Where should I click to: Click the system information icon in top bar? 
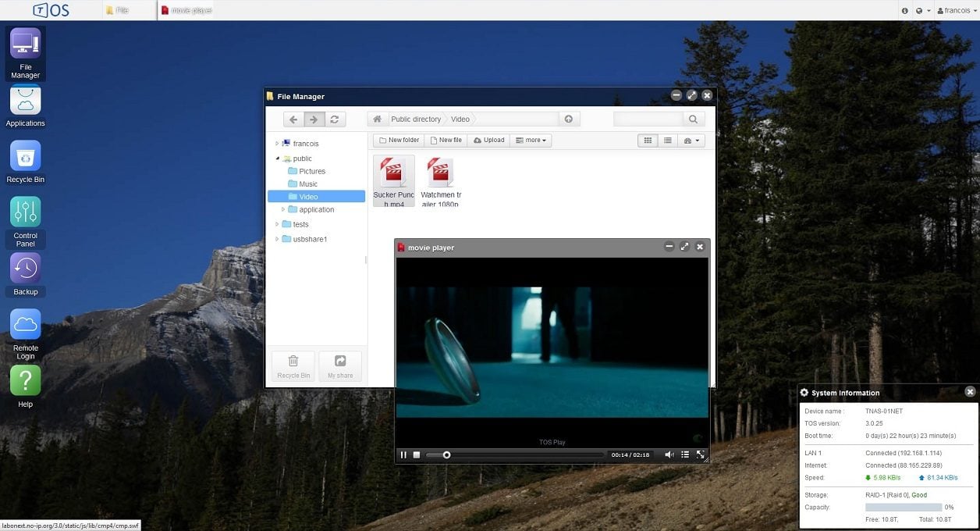[x=905, y=11]
